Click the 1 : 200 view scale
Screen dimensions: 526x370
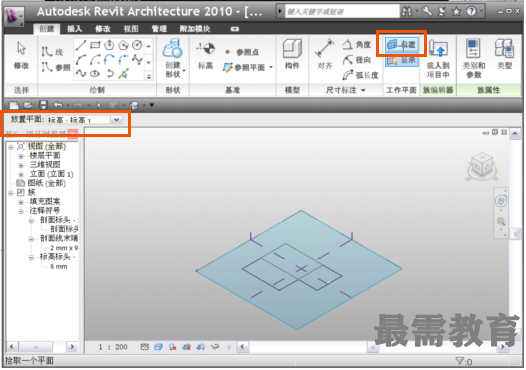(113, 347)
